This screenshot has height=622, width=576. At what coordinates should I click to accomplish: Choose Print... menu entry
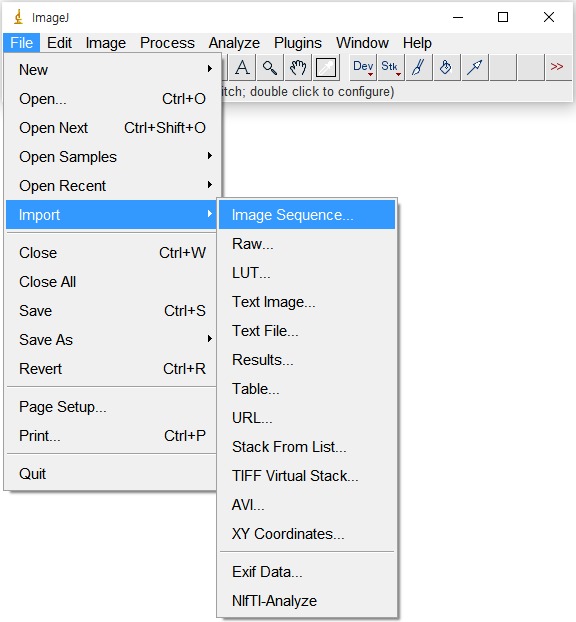(112, 436)
